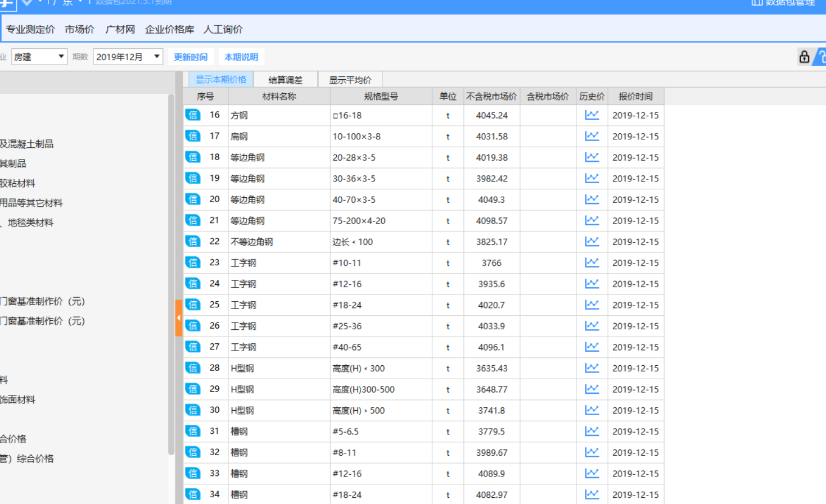Select the 显示本期价格 tab
Viewport: 826px width, 504px height.
point(221,79)
